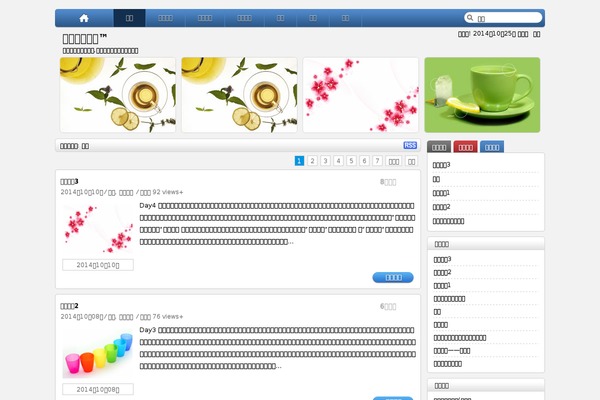
Task: Go to pagination page 1
Action: pos(299,161)
